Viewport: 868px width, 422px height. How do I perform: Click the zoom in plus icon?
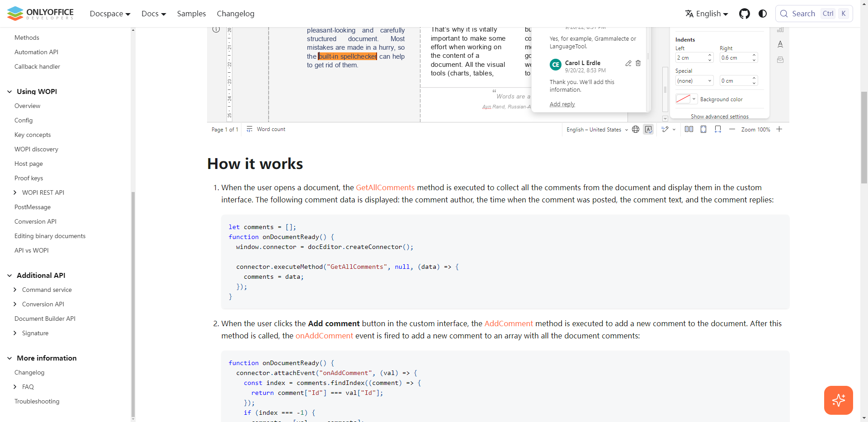click(x=779, y=129)
